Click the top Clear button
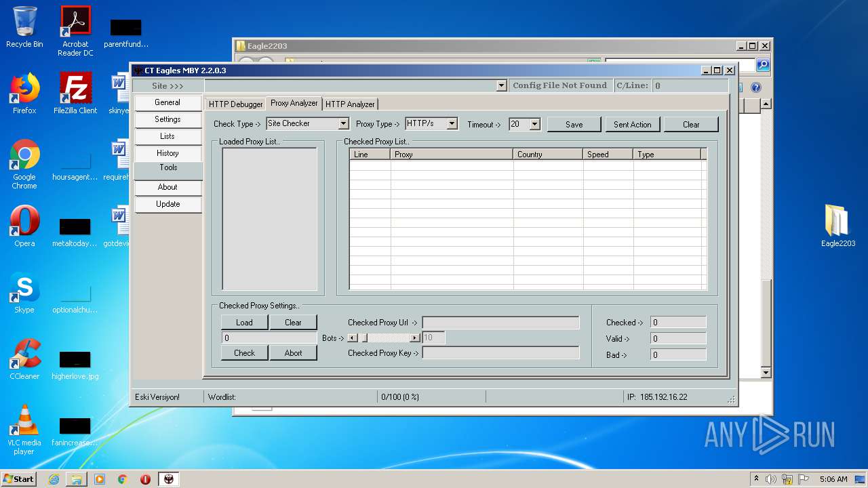The height and width of the screenshot is (488, 868). (691, 124)
